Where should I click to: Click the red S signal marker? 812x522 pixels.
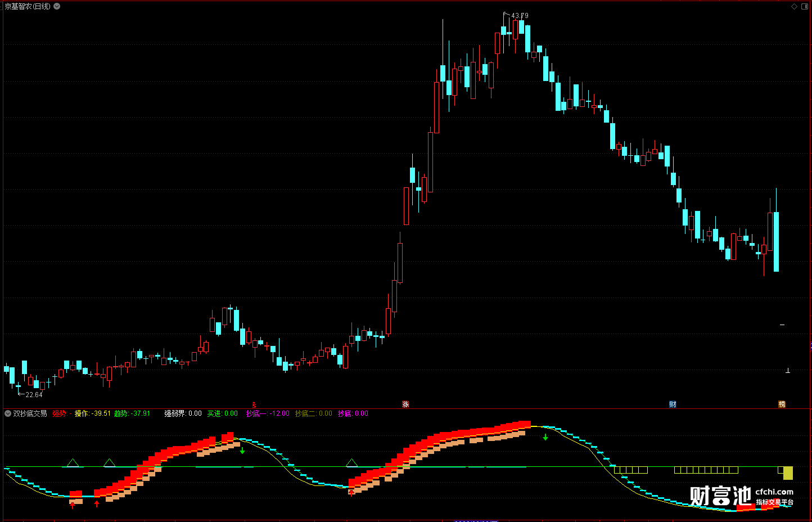pos(254,405)
